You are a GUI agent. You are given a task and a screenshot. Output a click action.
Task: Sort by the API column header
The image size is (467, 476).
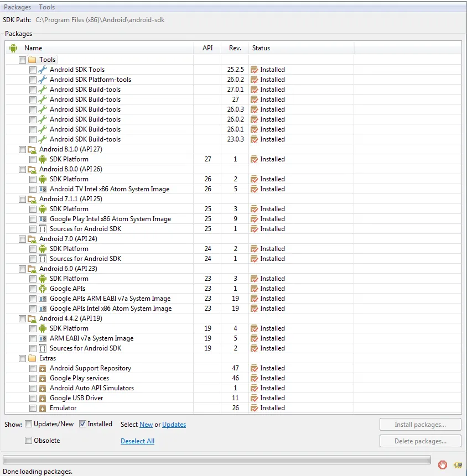(207, 48)
